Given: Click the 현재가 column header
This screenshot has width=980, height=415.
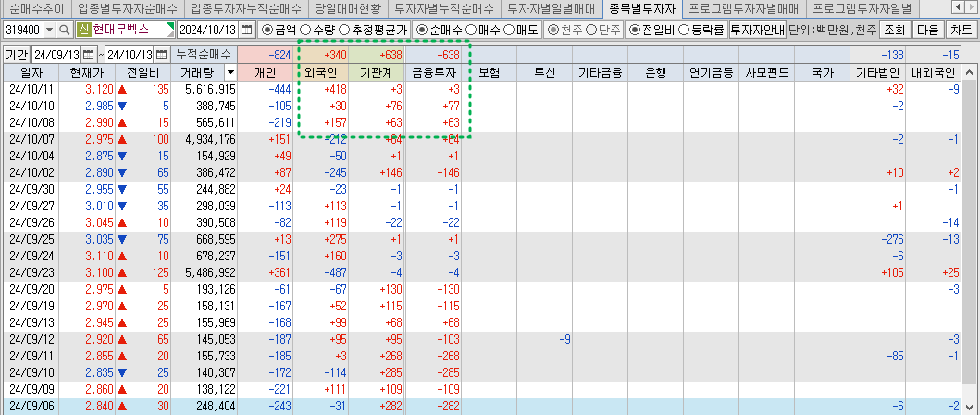Looking at the screenshot, I should (x=88, y=72).
